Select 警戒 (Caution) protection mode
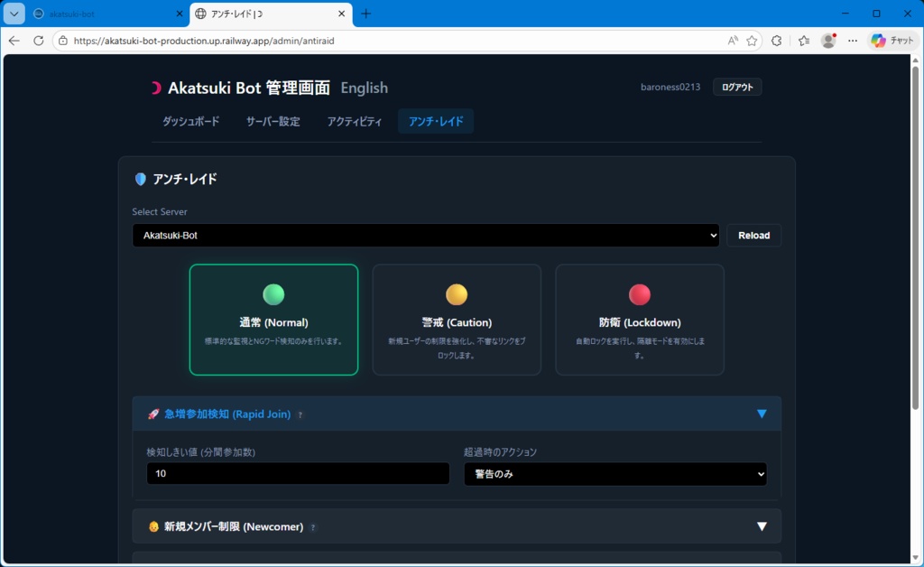 pyautogui.click(x=457, y=320)
